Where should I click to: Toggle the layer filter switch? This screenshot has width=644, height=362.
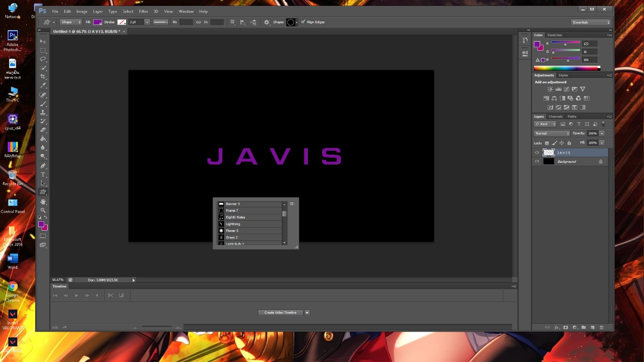pos(603,124)
